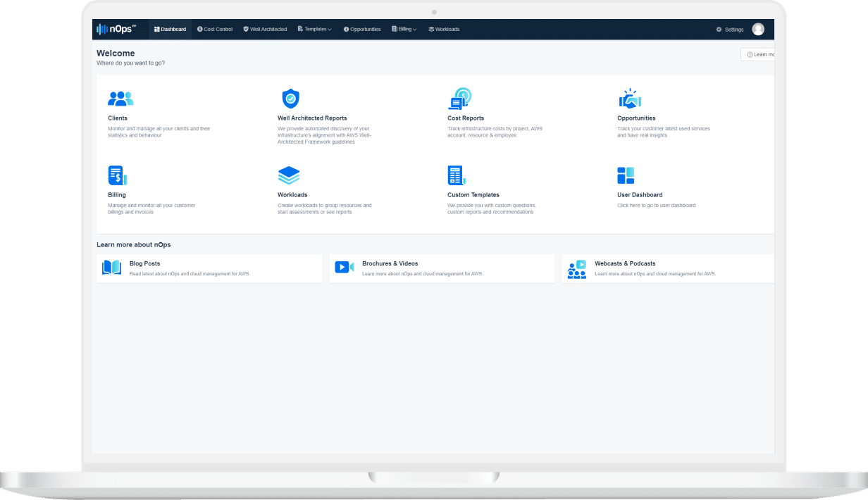Click 'Track infrastructure costs by project' description
This screenshot has height=500, width=868.
tap(495, 132)
